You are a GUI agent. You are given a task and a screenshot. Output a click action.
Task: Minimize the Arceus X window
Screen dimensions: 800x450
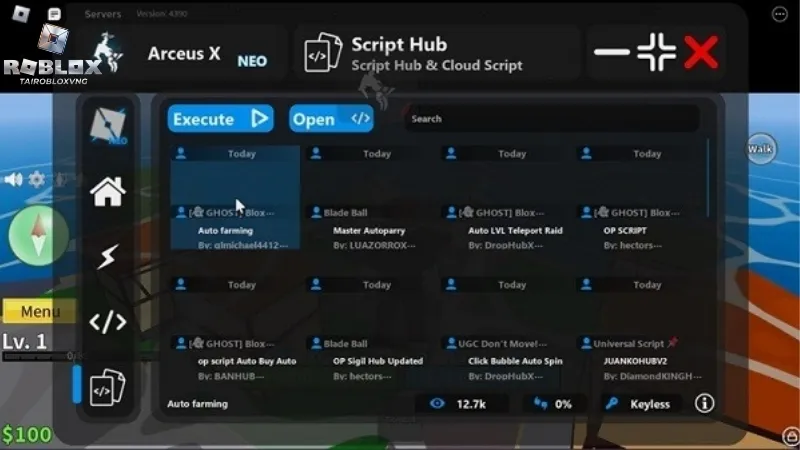612,52
